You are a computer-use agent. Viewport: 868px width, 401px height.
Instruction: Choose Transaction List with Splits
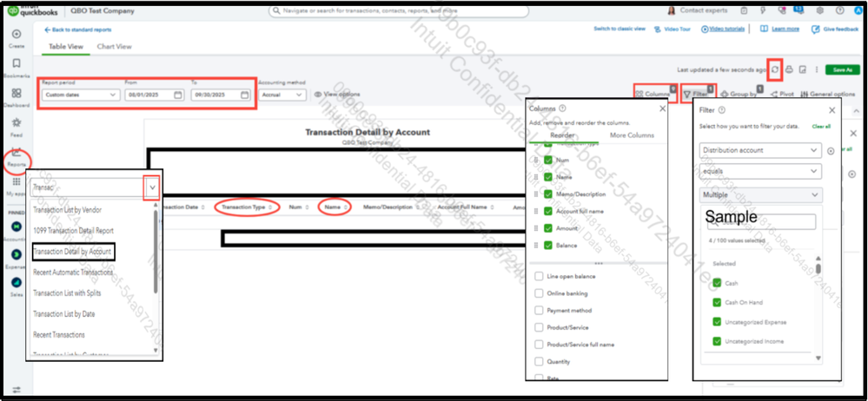coord(67,293)
